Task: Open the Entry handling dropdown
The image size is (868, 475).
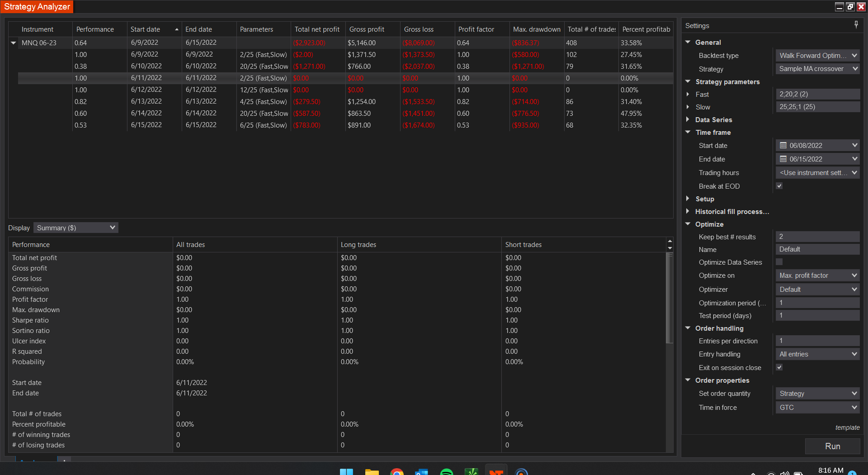Action: coord(817,354)
